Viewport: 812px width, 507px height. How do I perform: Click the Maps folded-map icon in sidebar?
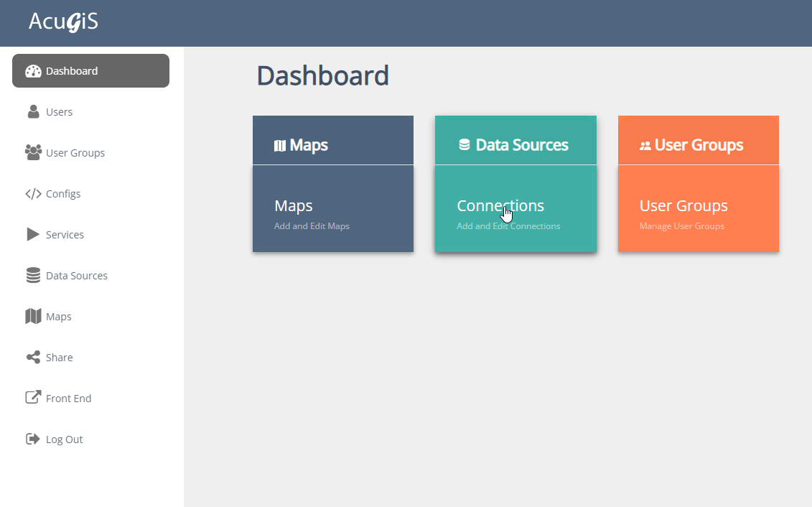(33, 317)
